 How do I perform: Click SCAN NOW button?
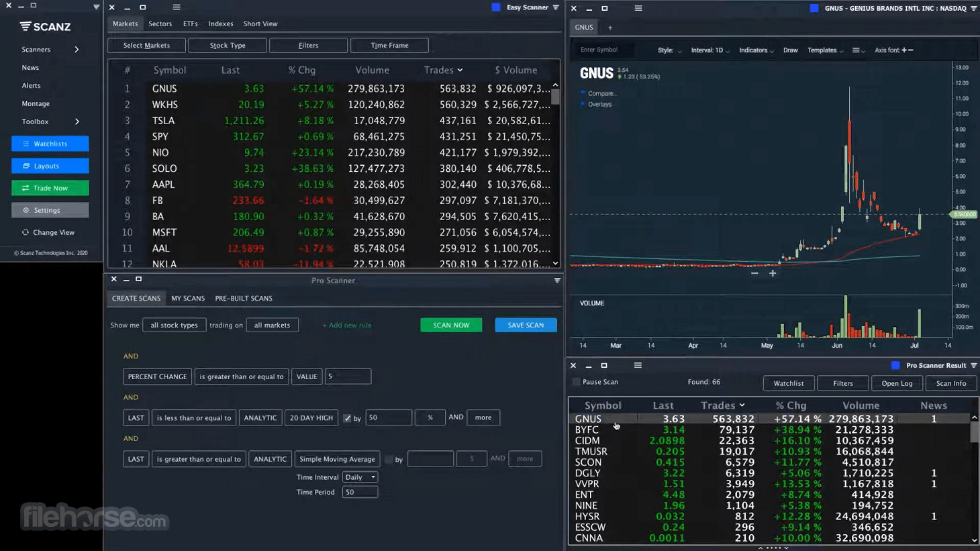click(451, 325)
